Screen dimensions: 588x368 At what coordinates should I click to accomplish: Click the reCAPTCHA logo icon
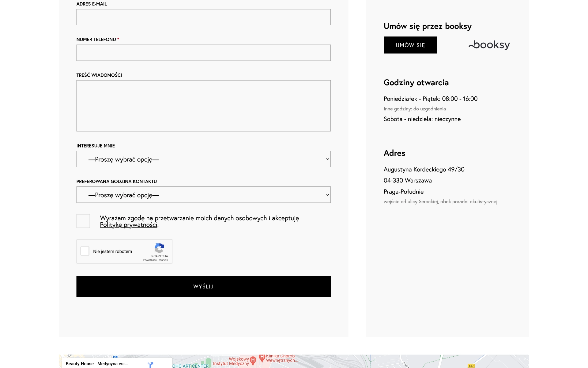point(159,248)
